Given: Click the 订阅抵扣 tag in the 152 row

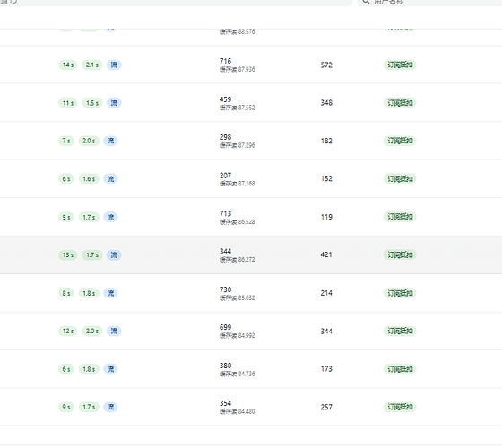Looking at the screenshot, I should click(400, 179).
